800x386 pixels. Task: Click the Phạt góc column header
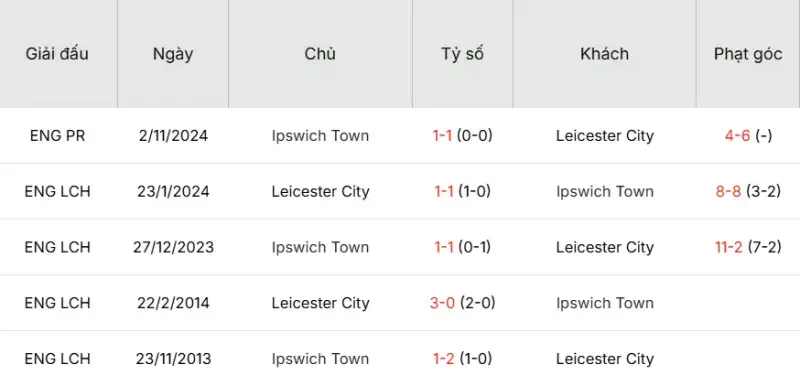(748, 54)
